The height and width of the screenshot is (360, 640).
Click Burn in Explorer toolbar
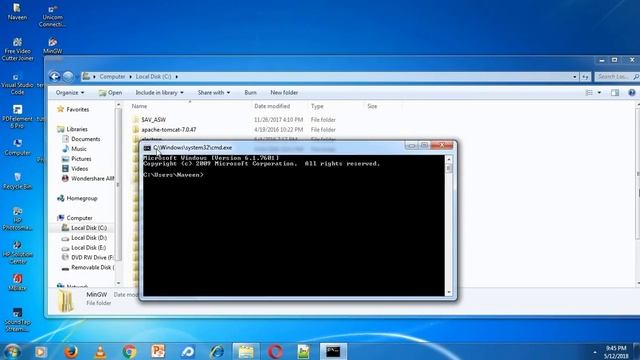tap(250, 93)
